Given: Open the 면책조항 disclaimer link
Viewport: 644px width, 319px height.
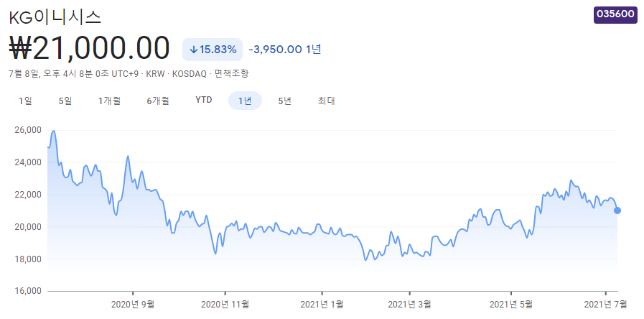Looking at the screenshot, I should pyautogui.click(x=231, y=74).
